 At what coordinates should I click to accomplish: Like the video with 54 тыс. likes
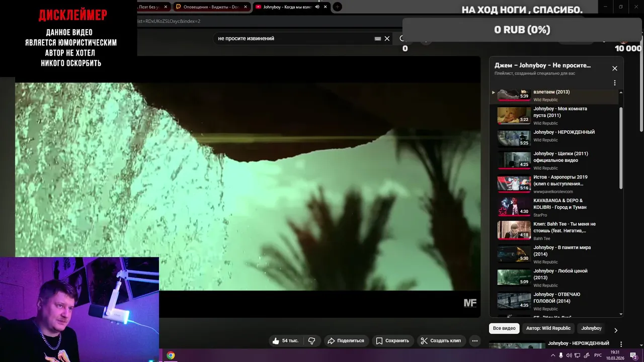coord(285,341)
